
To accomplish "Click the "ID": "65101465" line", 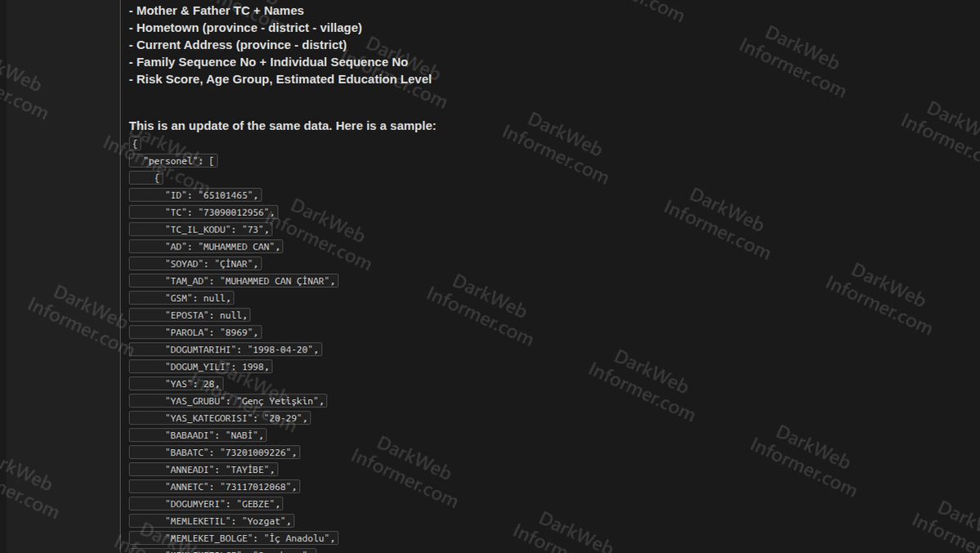I will tap(195, 196).
